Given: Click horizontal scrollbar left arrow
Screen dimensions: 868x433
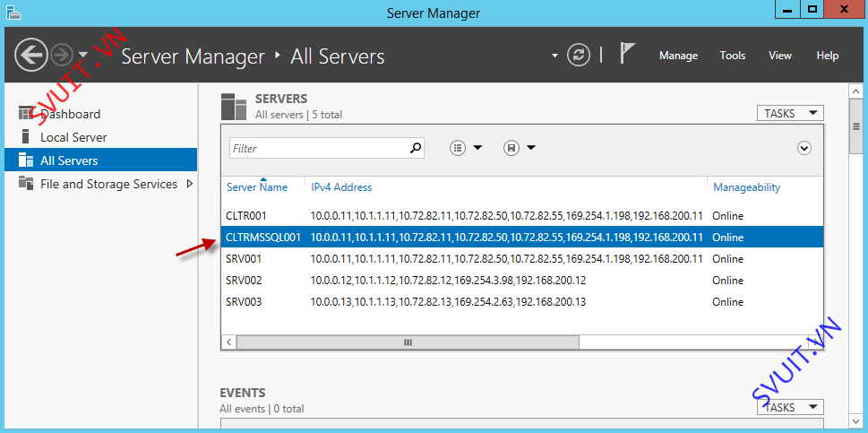Looking at the screenshot, I should click(x=228, y=342).
